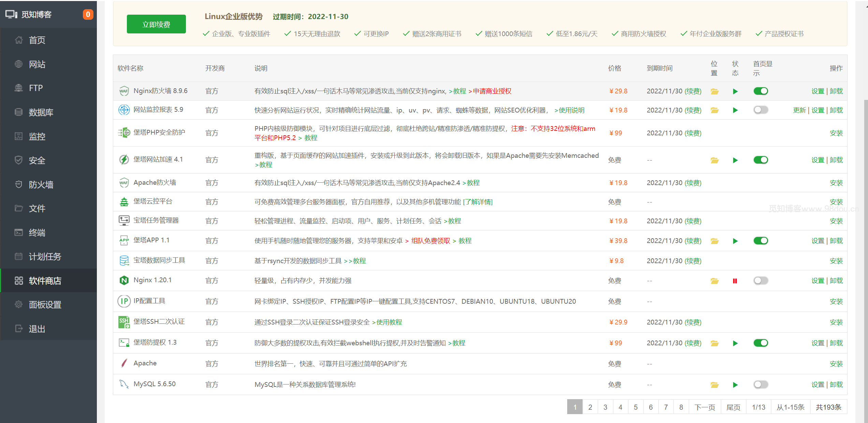Click the orange notification badge showing 0
This screenshot has height=423, width=868.
coord(88,14)
